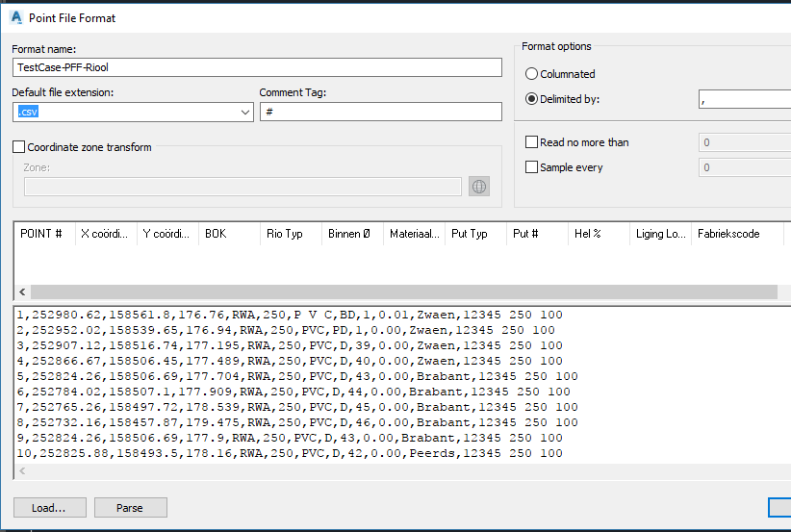Click the Delimited by character field
This screenshot has height=532, width=791.
tap(745, 99)
